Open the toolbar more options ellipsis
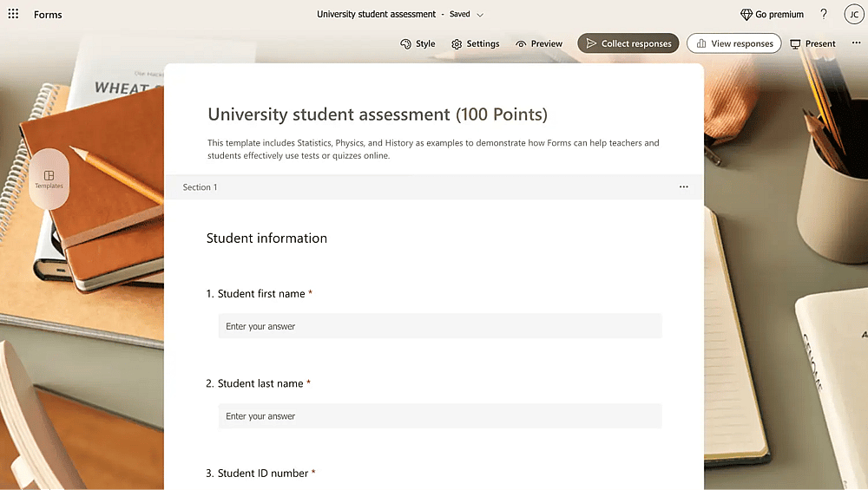Screen dimensions: 868x490 (x=857, y=42)
